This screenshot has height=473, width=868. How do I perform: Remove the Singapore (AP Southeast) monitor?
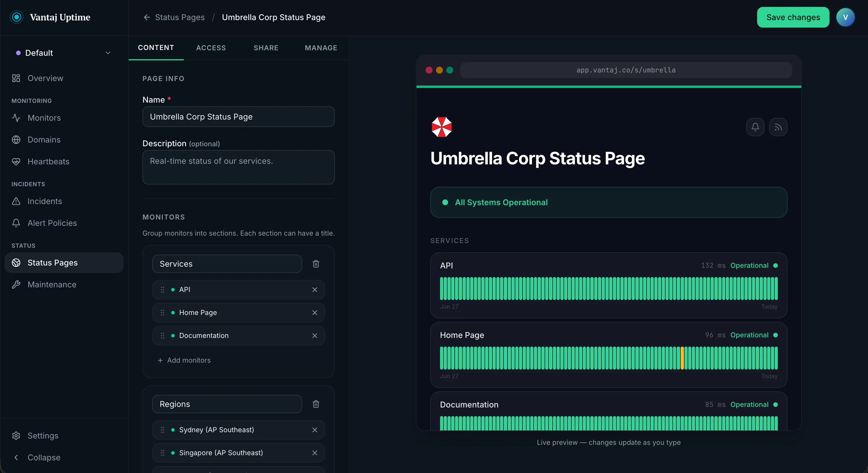(315, 453)
